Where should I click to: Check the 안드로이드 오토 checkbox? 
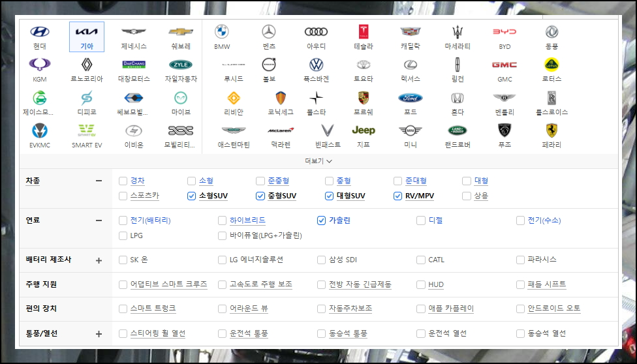tap(520, 309)
